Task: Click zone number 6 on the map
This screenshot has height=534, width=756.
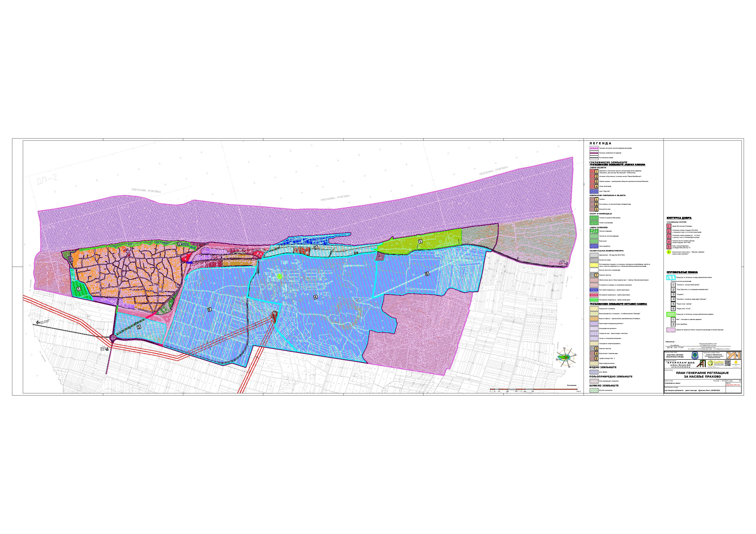Action: pyautogui.click(x=427, y=274)
